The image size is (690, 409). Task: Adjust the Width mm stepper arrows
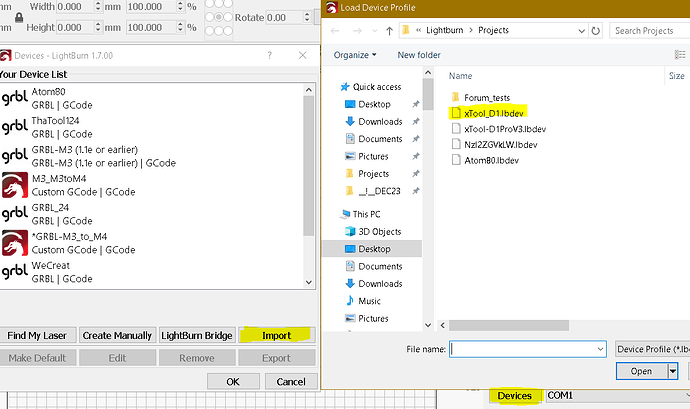pyautogui.click(x=98, y=7)
